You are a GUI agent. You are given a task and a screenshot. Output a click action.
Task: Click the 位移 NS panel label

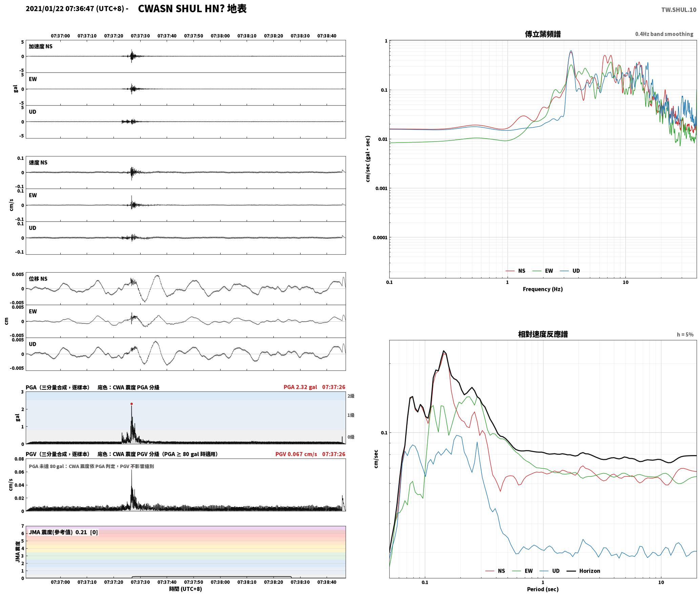38,279
